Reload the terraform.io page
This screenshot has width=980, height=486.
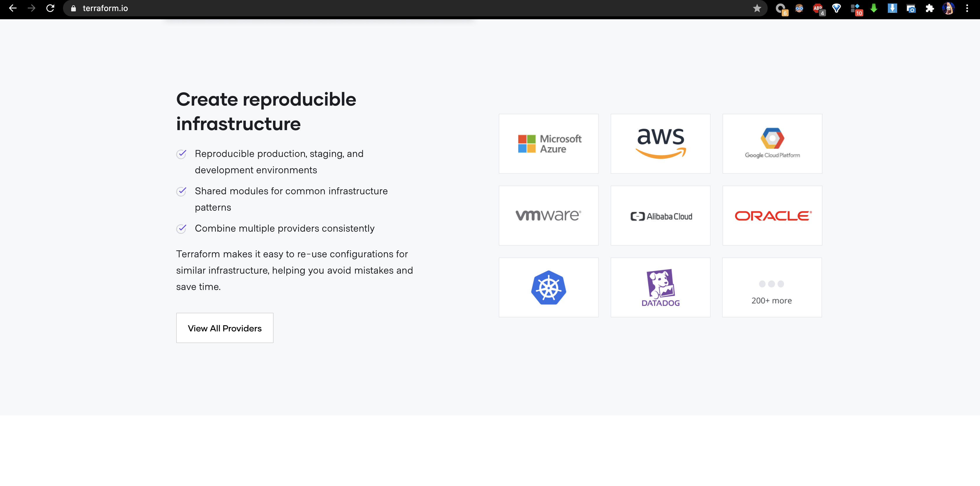pyautogui.click(x=50, y=8)
